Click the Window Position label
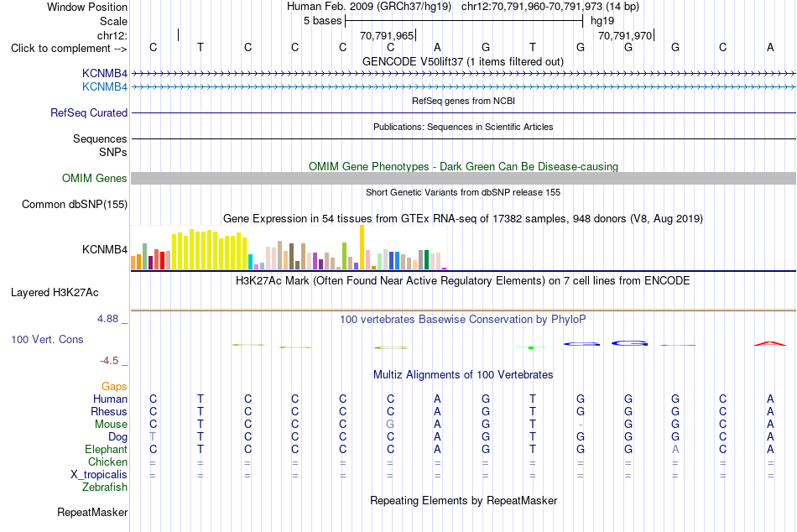Viewport: 797px width, 532px height. [x=87, y=7]
